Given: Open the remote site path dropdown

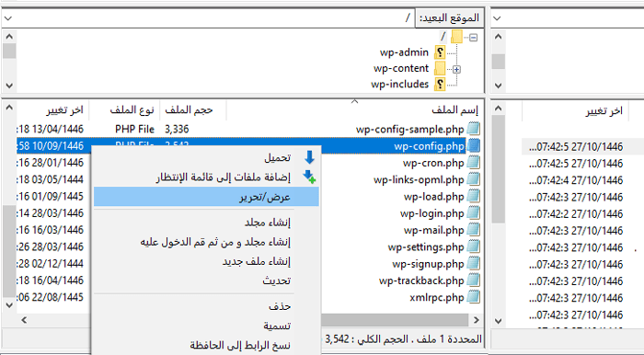Looking at the screenshot, I should tap(8, 18).
